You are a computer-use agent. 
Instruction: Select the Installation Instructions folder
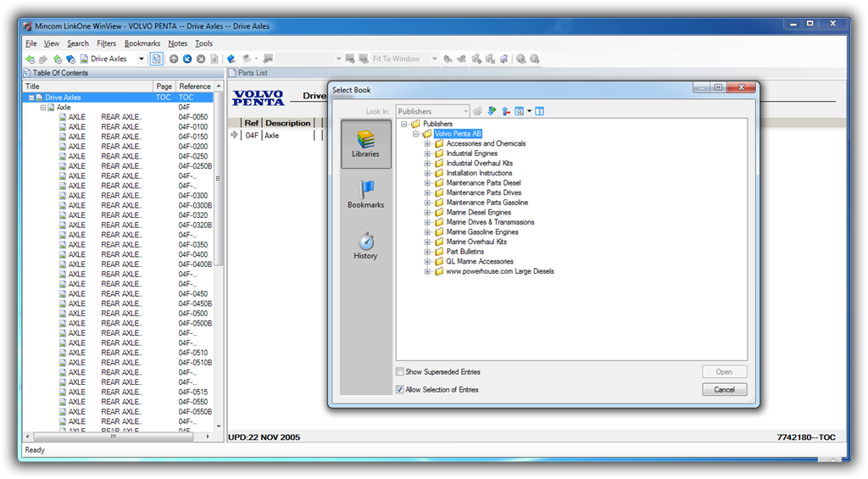pyautogui.click(x=480, y=173)
